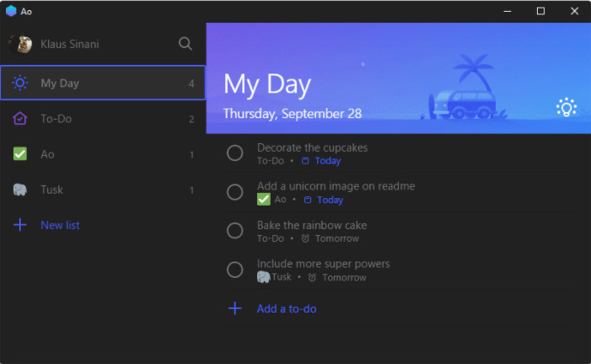Tick the Include more super powers circle
Image resolution: width=591 pixels, height=364 pixels.
[235, 270]
